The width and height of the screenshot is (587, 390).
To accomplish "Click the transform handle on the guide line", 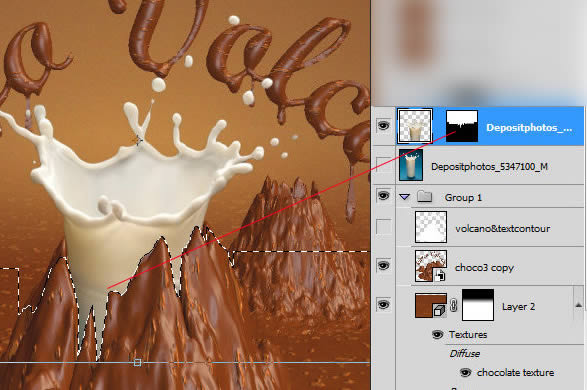I will click(x=137, y=362).
